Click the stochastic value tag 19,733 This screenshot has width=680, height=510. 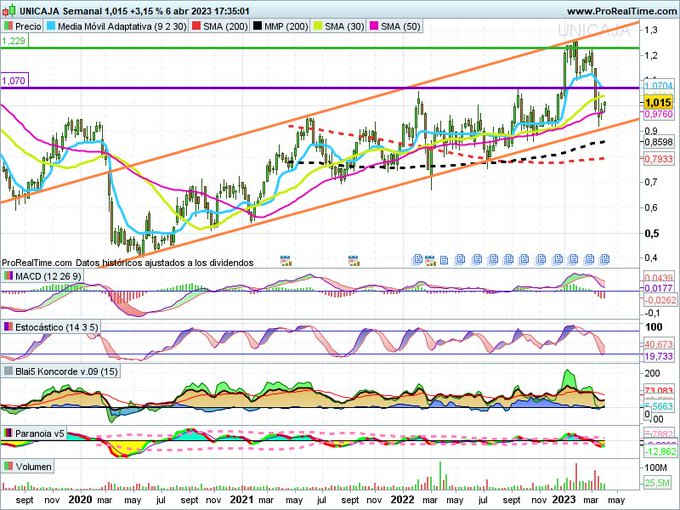(658, 356)
